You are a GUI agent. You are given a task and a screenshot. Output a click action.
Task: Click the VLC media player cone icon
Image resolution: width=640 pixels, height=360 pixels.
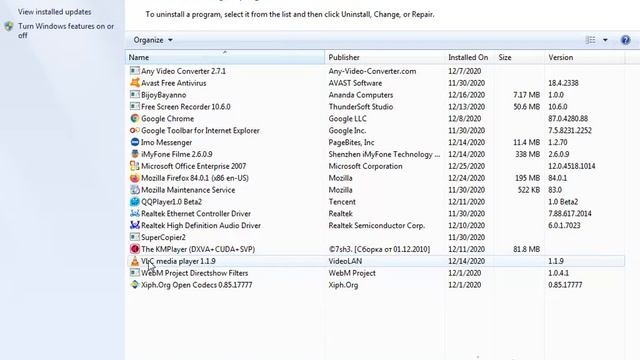click(x=135, y=261)
